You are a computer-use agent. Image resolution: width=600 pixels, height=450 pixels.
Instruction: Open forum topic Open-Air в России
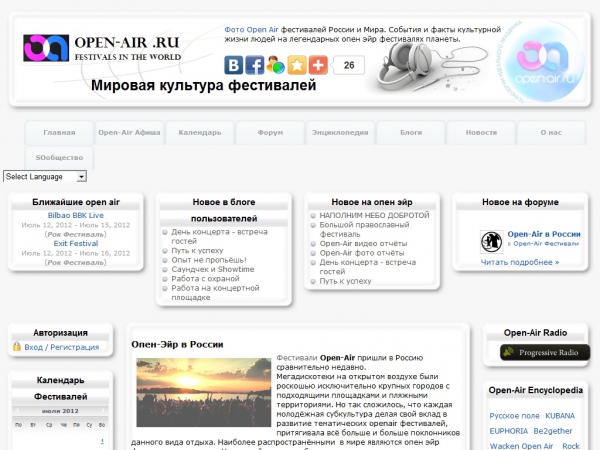(x=544, y=234)
